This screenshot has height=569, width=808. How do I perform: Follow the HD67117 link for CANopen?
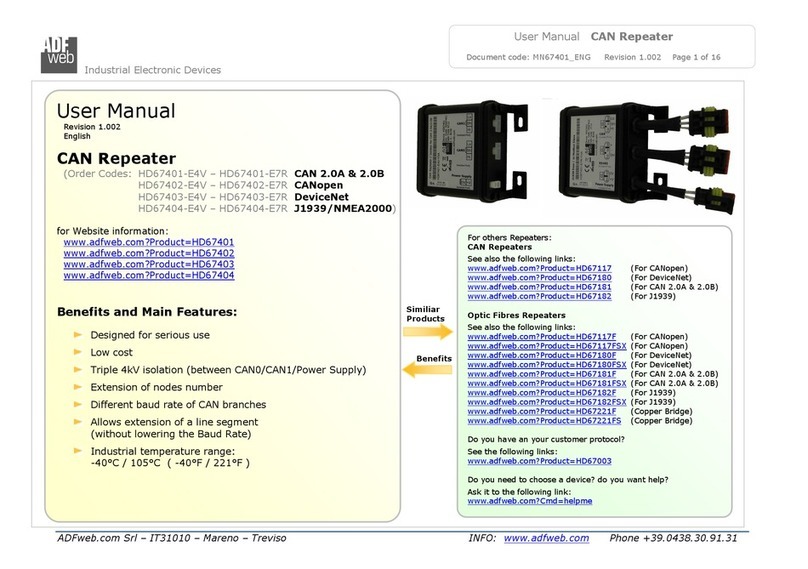click(x=540, y=268)
